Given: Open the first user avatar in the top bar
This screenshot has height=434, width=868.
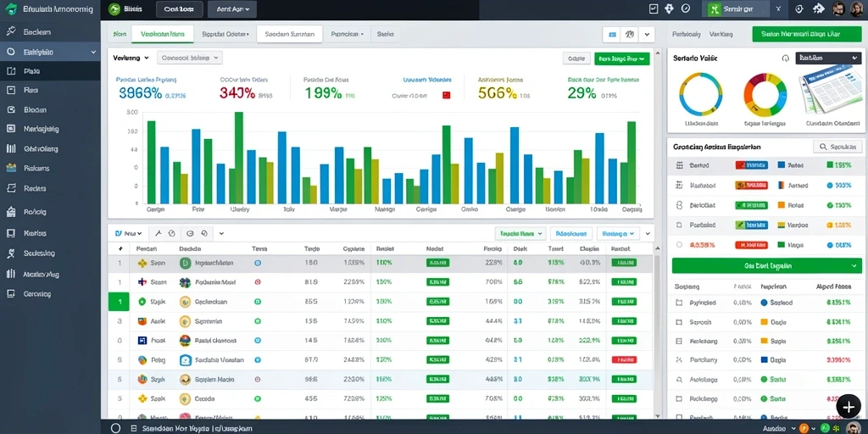Looking at the screenshot, I should [839, 8].
